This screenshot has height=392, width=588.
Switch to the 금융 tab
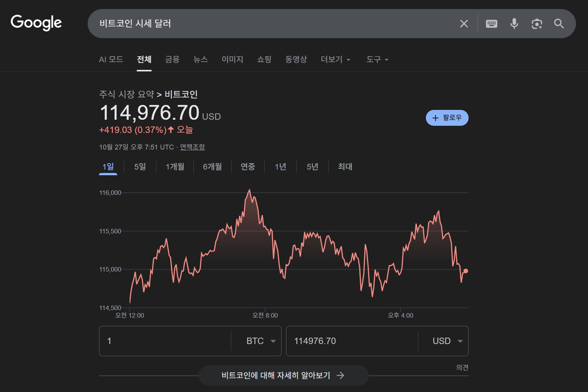click(172, 60)
